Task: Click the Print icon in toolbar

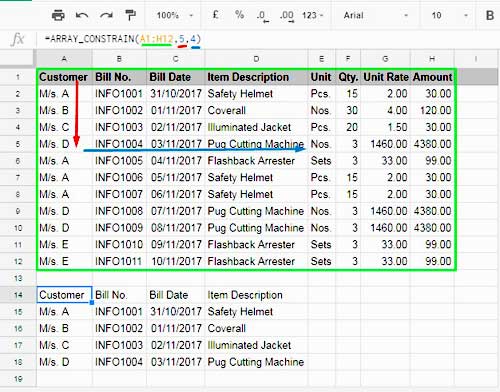Action: pos(58,15)
